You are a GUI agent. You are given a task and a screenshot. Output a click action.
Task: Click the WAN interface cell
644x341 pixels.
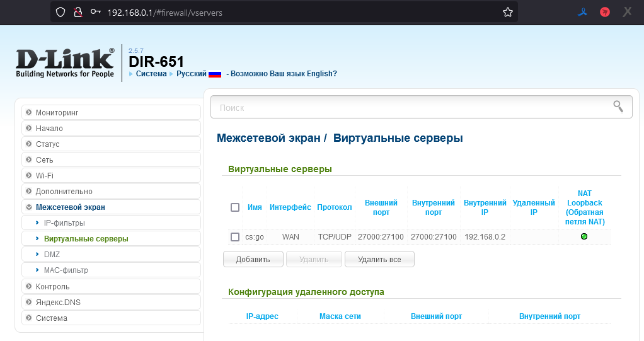[x=290, y=236]
